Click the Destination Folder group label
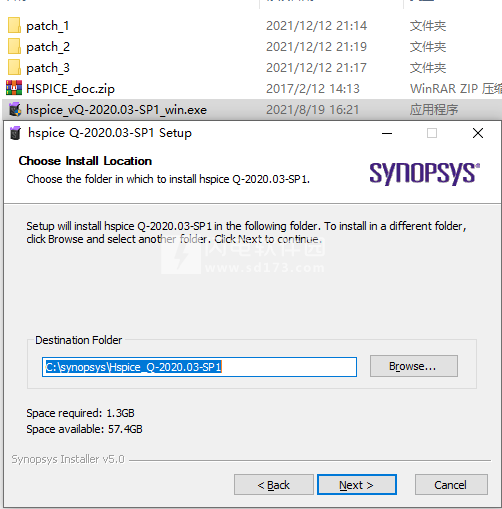Viewport: 502px width, 509px height. pos(79,340)
